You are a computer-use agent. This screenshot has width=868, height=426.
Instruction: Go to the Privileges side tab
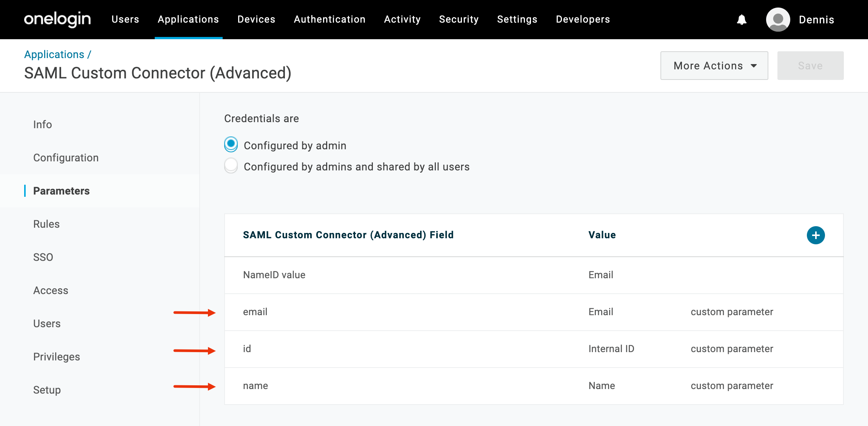pos(57,357)
